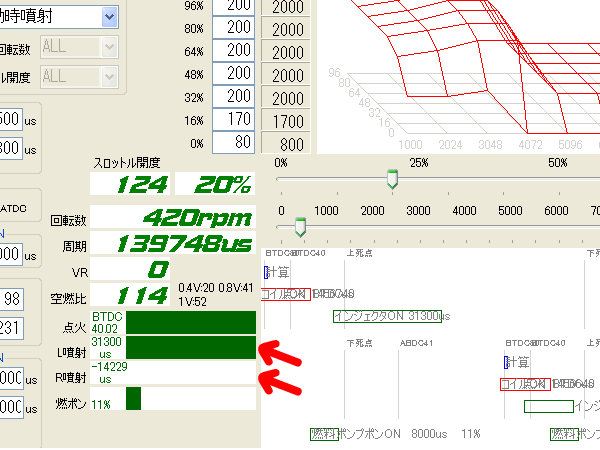
Task: Click the 燃ポン 11% progress bar
Action: click(173, 398)
